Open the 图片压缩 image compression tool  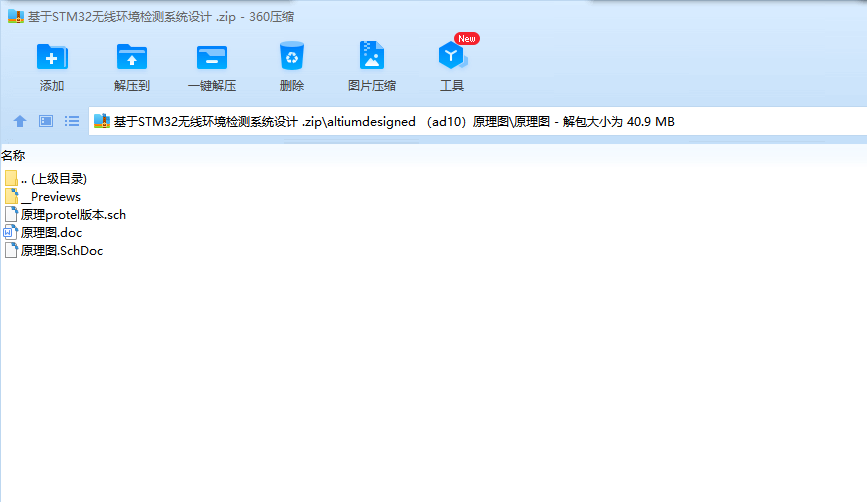coord(372,55)
